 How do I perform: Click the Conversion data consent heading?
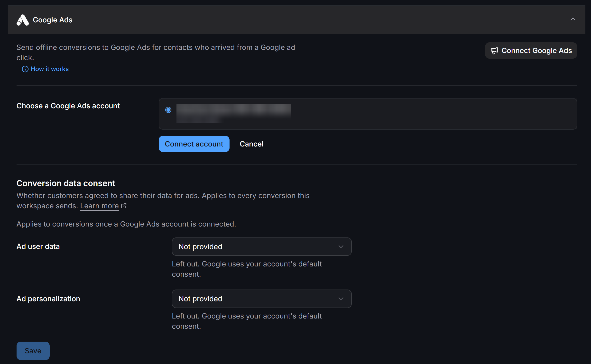(x=66, y=183)
